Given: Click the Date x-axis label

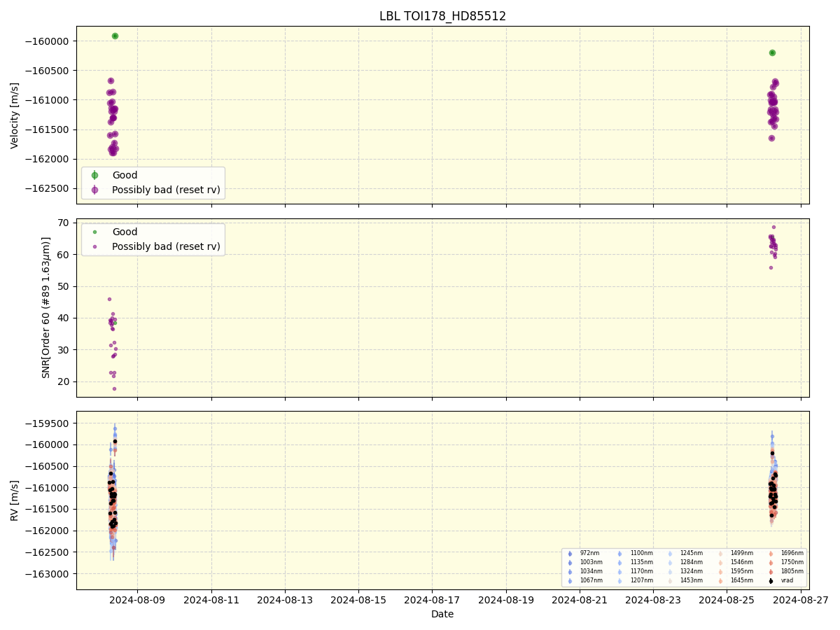Looking at the screenshot, I should pyautogui.click(x=442, y=614).
